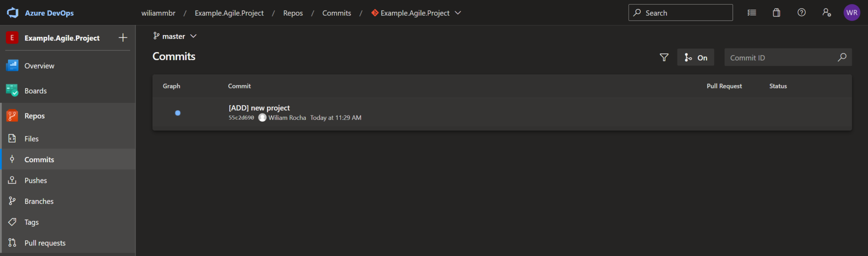Open Boards in the sidebar

click(x=68, y=91)
